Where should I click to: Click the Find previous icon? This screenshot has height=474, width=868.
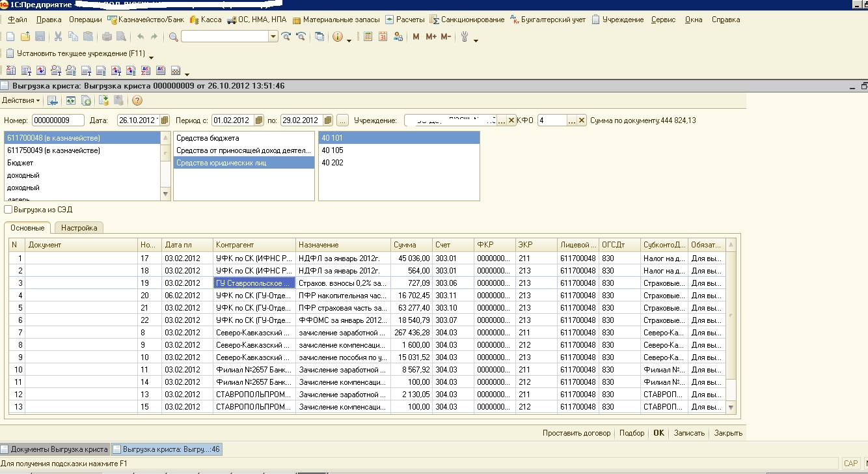pyautogui.click(x=300, y=36)
